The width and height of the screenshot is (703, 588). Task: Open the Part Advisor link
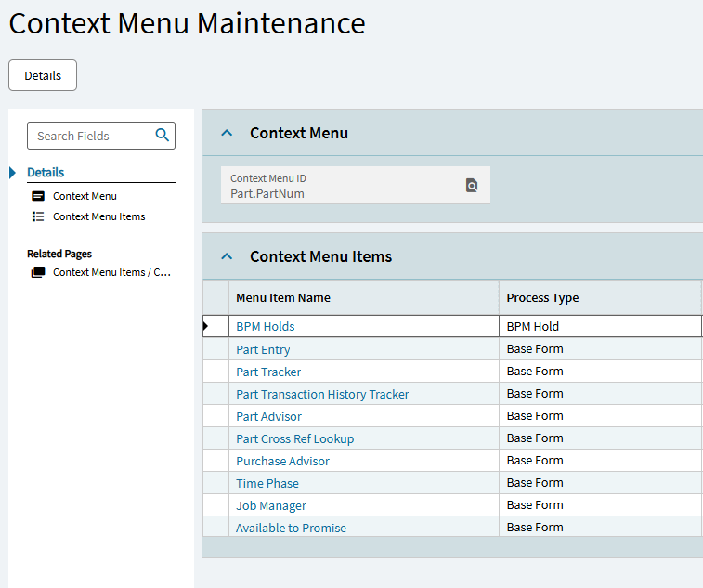(269, 417)
